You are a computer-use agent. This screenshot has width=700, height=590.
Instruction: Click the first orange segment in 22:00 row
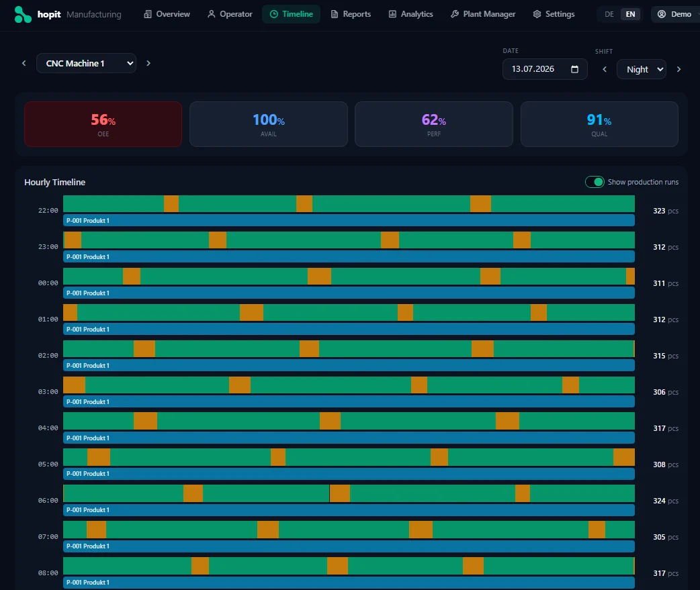[x=171, y=204]
